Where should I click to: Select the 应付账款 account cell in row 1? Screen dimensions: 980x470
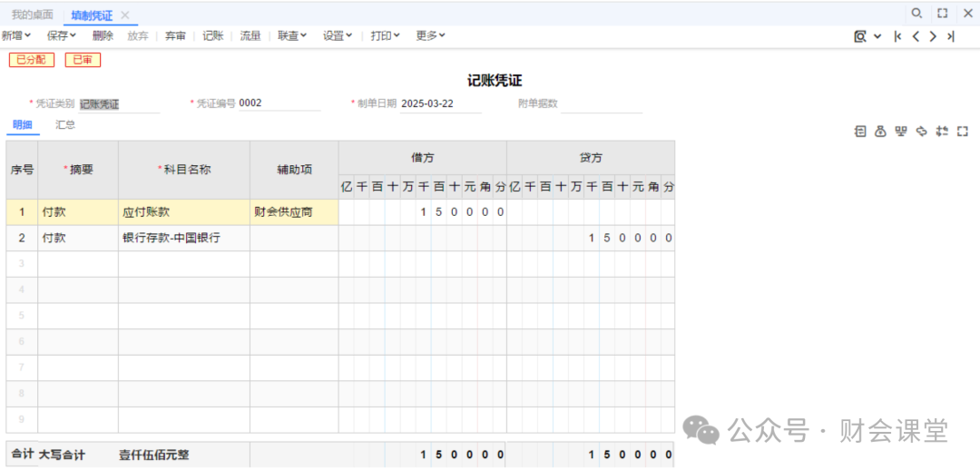click(183, 212)
